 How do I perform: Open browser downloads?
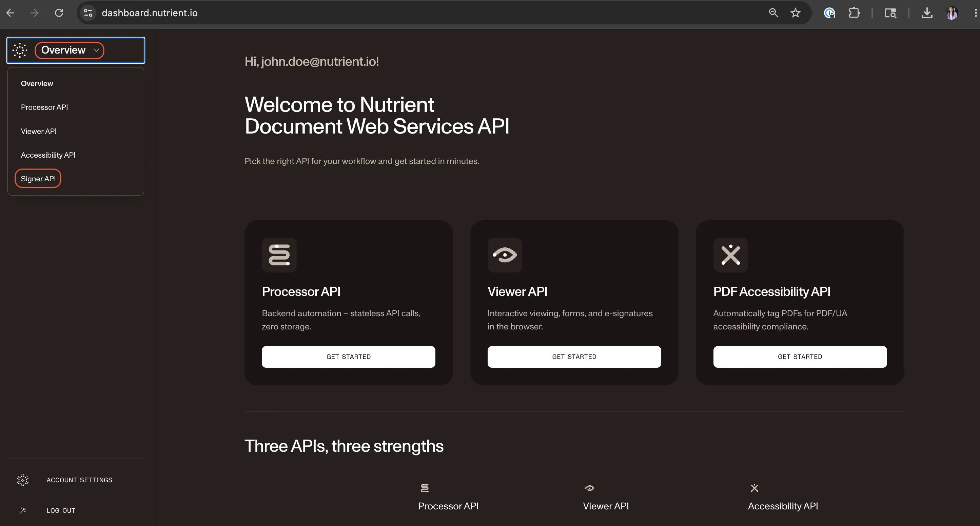pyautogui.click(x=927, y=13)
